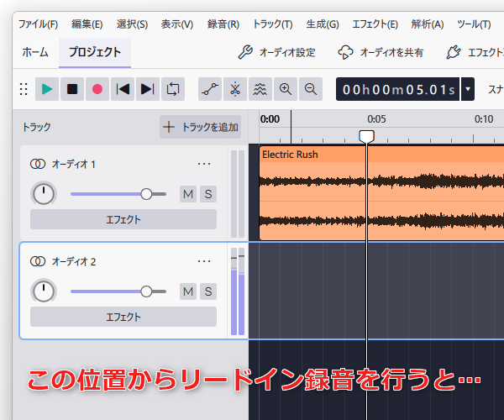Click the Electric Rush upper channel waveform
The width and height of the screenshot is (504, 420).
click(x=381, y=181)
